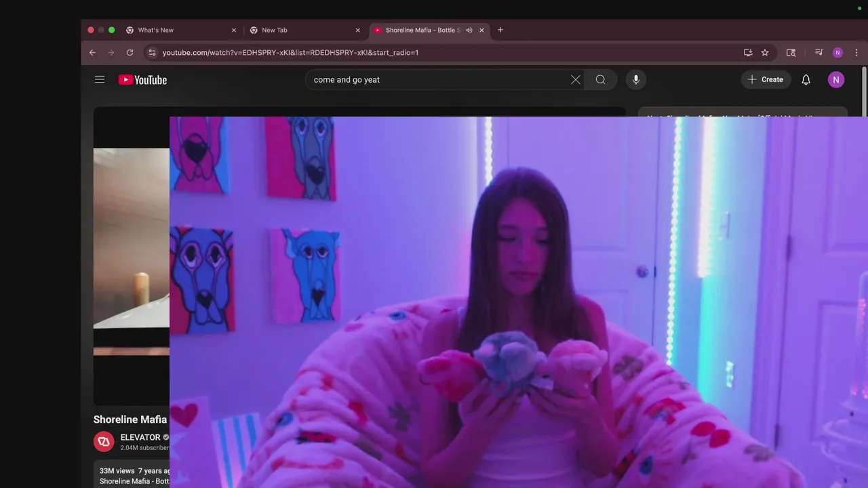Submit search with the magnifier button
Viewport: 868px width, 488px height.
tap(601, 79)
